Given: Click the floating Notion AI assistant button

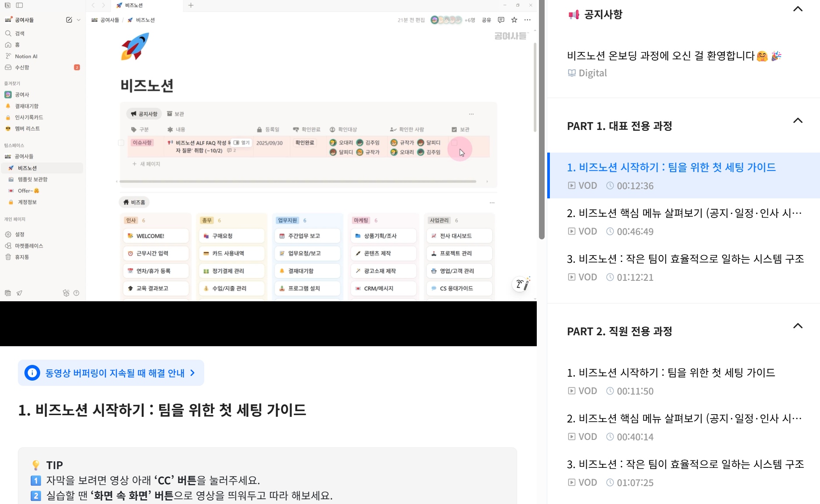Looking at the screenshot, I should pyautogui.click(x=522, y=284).
